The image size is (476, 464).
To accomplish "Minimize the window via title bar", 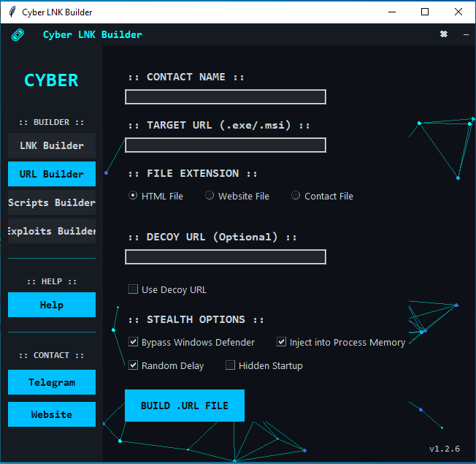I will point(392,12).
